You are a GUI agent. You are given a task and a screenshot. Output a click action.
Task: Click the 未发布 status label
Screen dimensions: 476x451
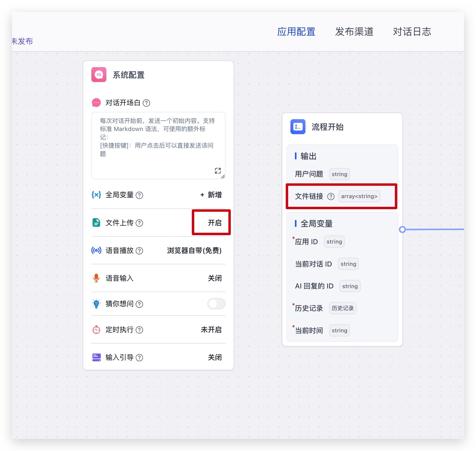[22, 41]
